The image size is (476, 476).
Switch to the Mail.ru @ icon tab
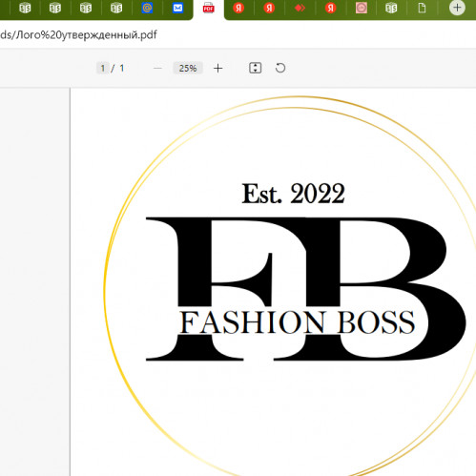click(x=147, y=8)
